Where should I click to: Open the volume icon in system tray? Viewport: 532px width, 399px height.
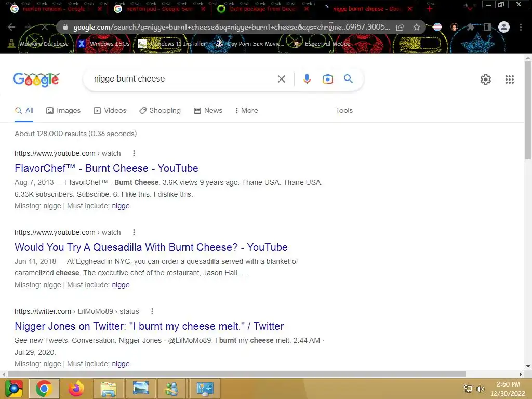coord(480,389)
